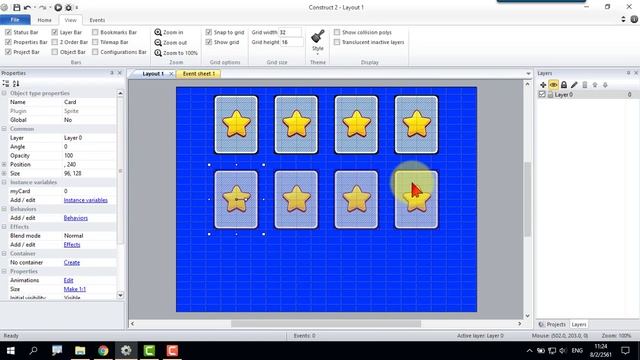Redo the last undone action
The width and height of the screenshot is (640, 360).
(42, 7)
